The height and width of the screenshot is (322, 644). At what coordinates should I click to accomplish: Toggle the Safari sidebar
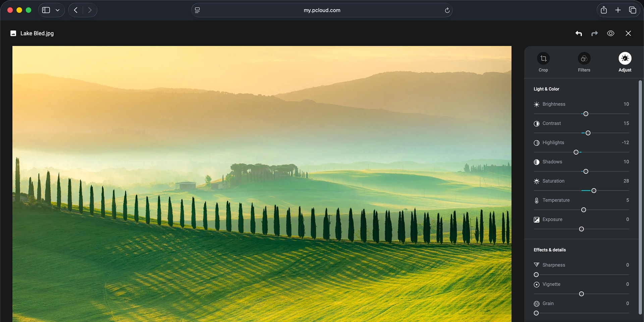pos(45,10)
